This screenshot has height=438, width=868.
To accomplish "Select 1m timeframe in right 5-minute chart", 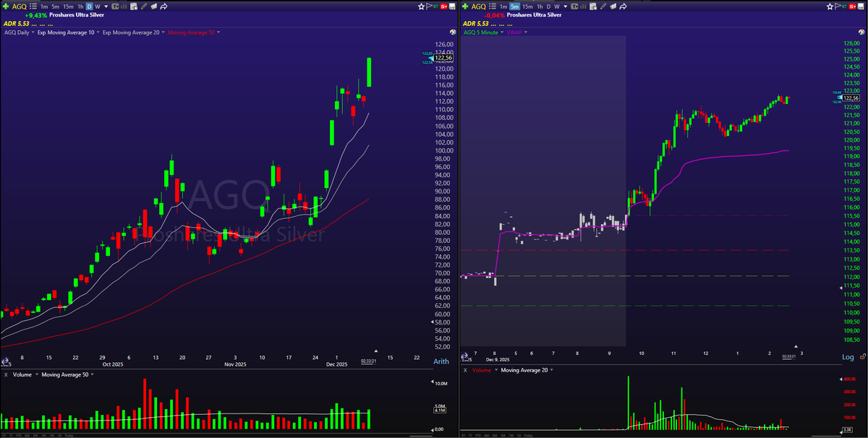I will [503, 7].
